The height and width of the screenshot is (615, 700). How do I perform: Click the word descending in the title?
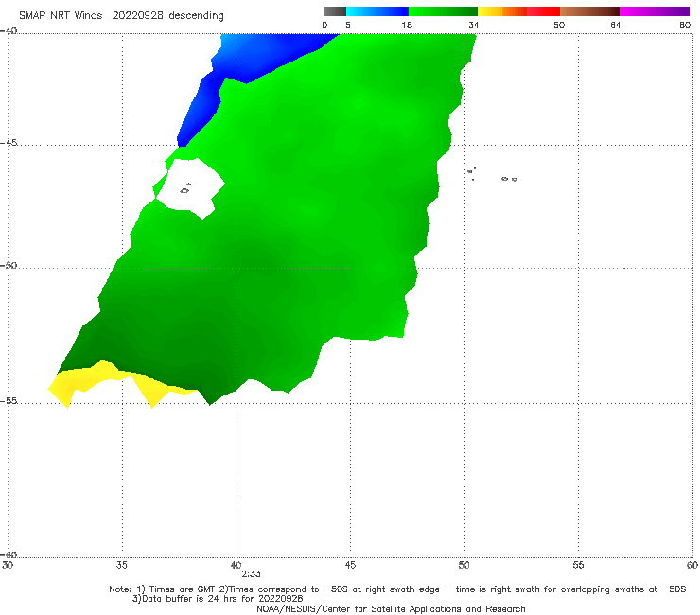click(x=196, y=16)
